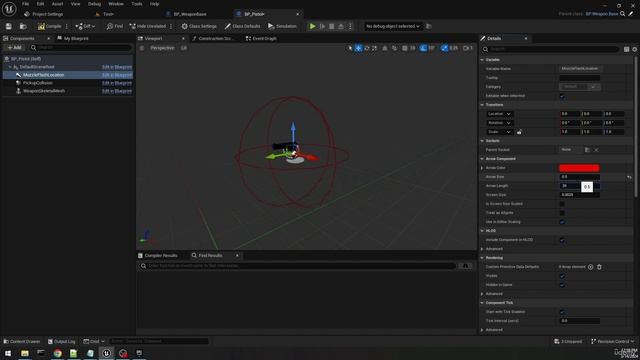Viewport: 640px width, 360px height.
Task: Toggle rotation snapping in viewport
Action: tap(423, 48)
